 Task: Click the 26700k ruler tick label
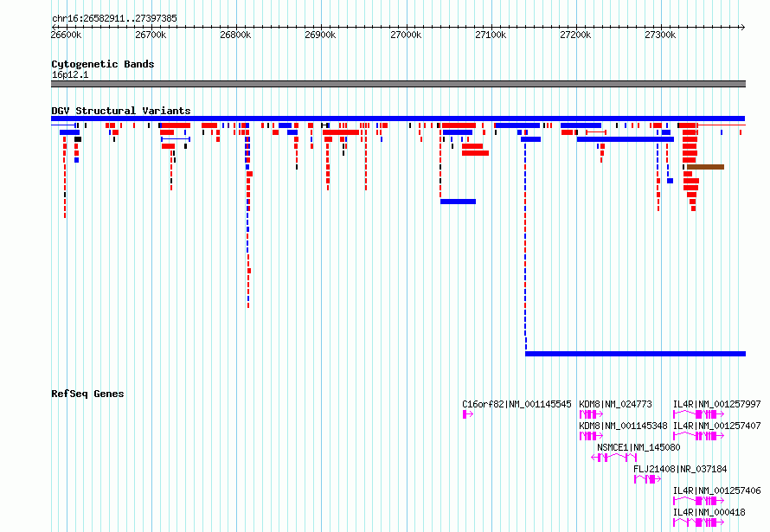151,35
